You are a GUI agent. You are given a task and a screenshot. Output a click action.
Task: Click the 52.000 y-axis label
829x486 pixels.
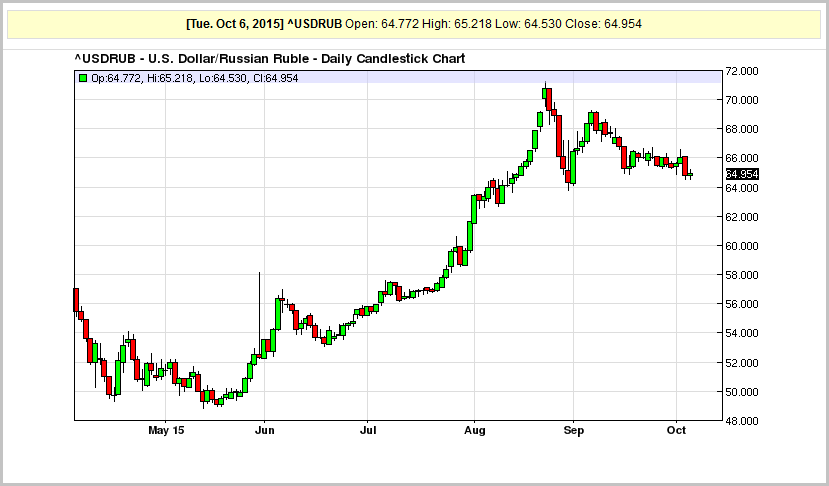pyautogui.click(x=743, y=363)
